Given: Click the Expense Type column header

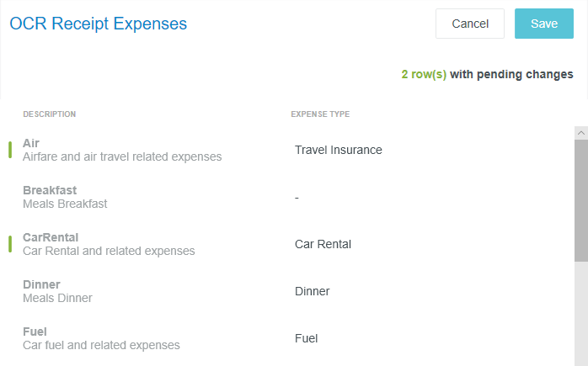Looking at the screenshot, I should coord(320,114).
